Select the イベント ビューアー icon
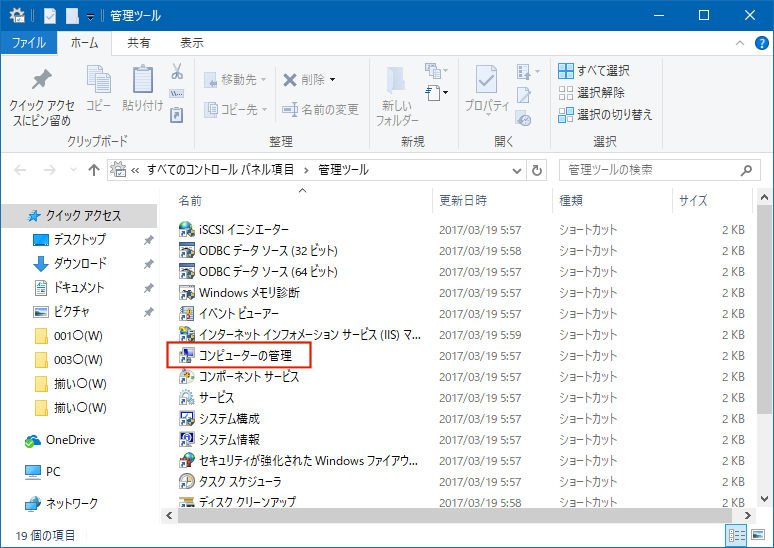774x548 pixels. coord(187,313)
